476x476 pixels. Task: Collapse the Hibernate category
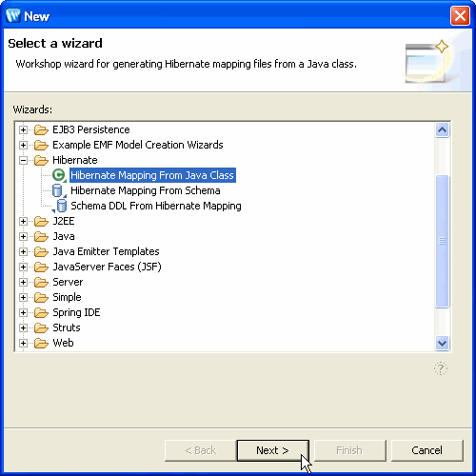point(23,160)
